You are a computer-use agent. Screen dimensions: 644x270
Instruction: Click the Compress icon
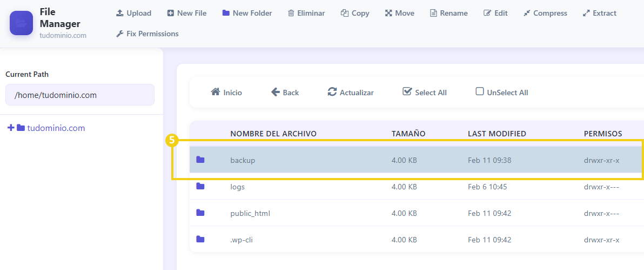(x=527, y=13)
